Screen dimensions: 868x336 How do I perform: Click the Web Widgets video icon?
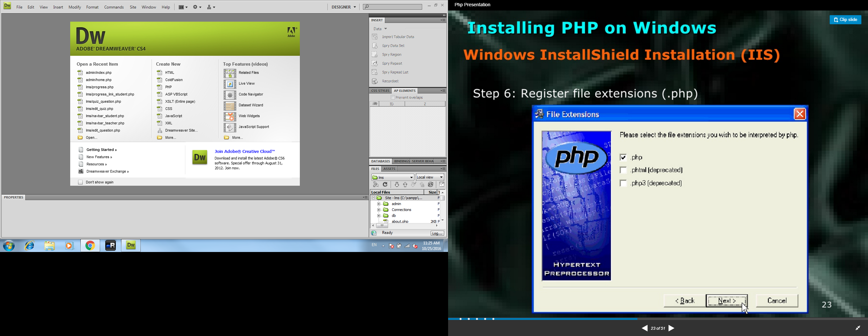point(230,116)
